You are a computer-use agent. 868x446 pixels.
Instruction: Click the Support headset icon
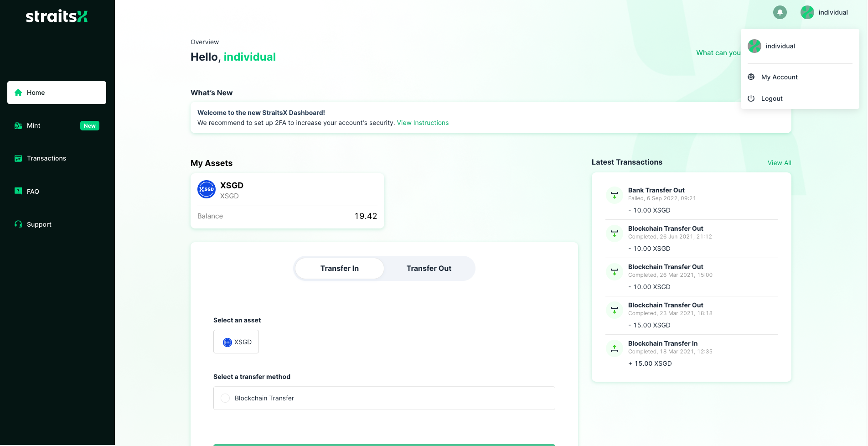[18, 224]
